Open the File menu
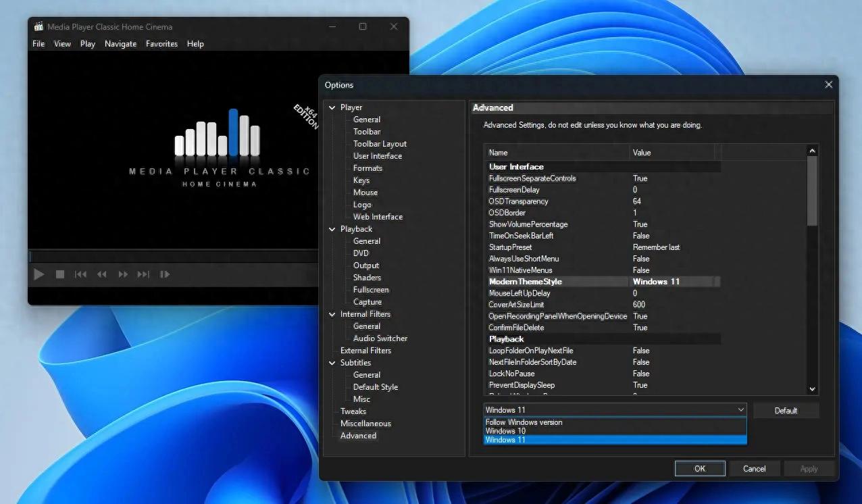Screen dimensions: 862x504 click(x=39, y=44)
